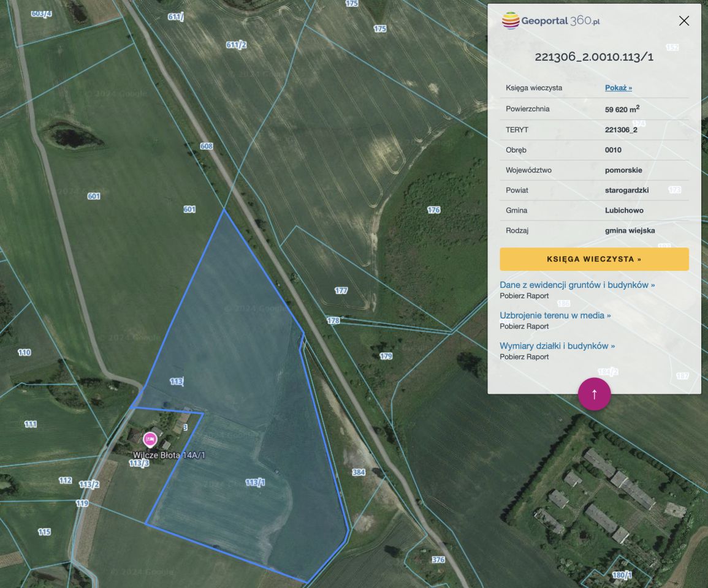Select parcel label 112

tap(66, 480)
